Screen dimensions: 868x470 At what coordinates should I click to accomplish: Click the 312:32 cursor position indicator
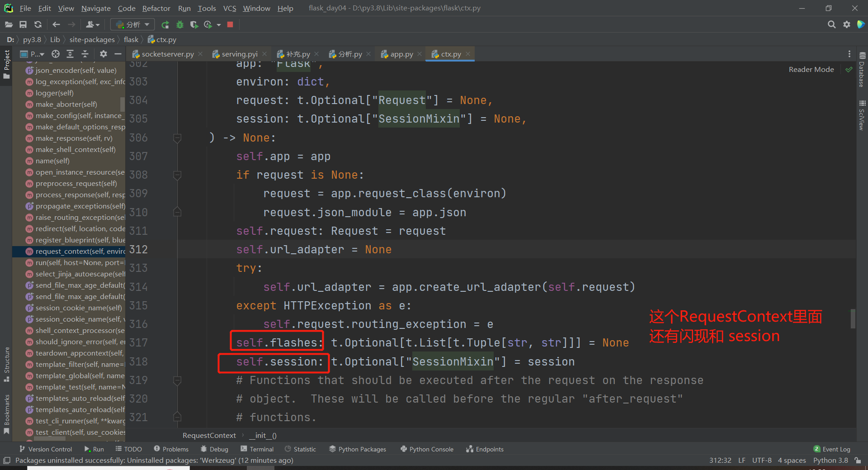[720, 461]
